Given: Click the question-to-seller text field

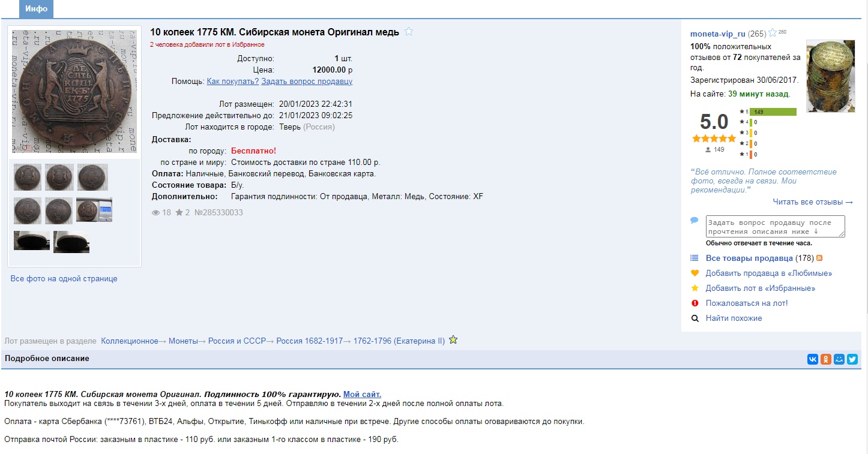Looking at the screenshot, I should tap(775, 227).
